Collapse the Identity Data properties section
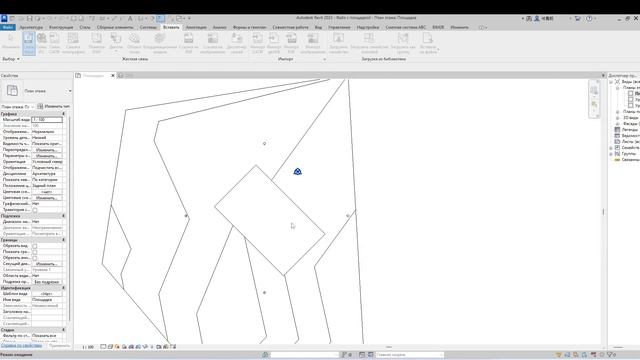This screenshot has height=360, width=640. tap(63, 288)
